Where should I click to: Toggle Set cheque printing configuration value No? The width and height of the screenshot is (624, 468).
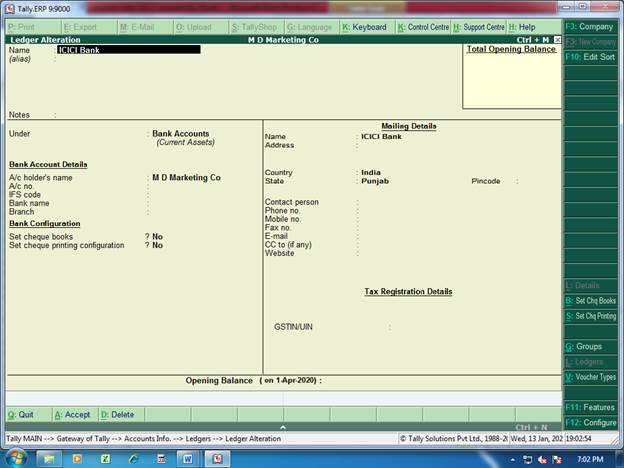[158, 245]
